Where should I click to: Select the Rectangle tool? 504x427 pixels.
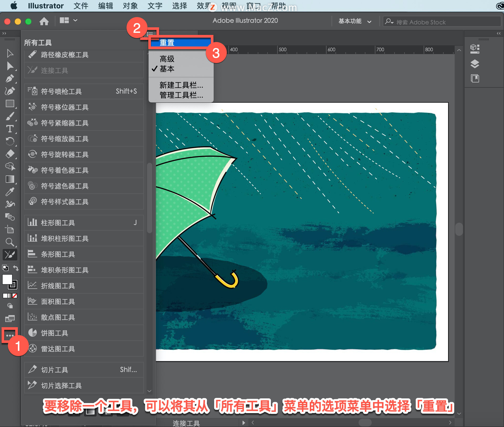click(x=10, y=104)
